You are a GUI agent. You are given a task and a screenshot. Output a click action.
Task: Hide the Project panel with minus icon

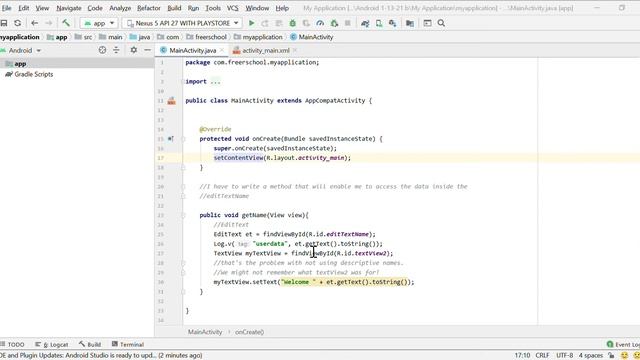(147, 50)
